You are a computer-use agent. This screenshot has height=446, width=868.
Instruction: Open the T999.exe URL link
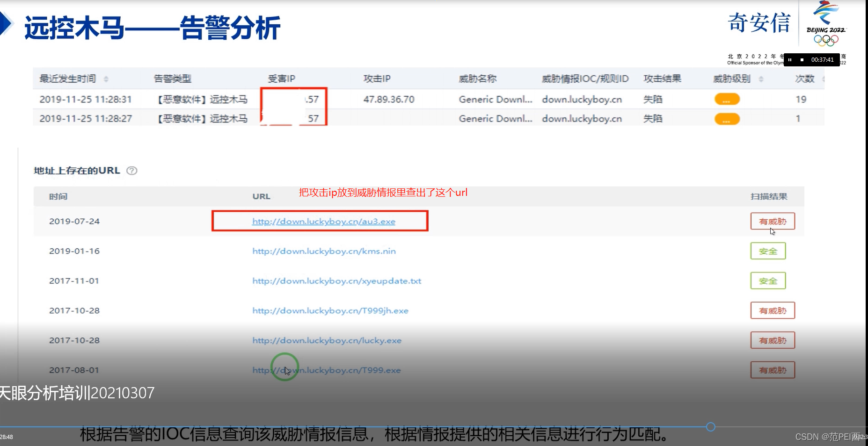point(327,370)
